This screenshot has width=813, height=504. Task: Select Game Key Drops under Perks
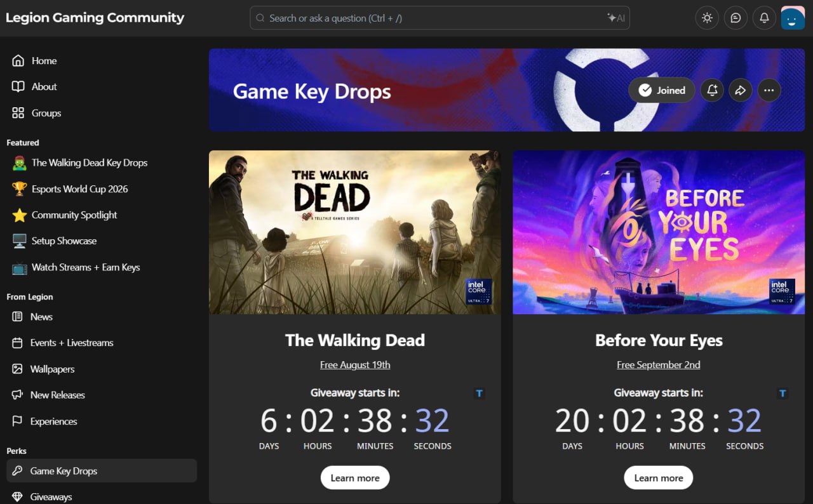(x=102, y=471)
